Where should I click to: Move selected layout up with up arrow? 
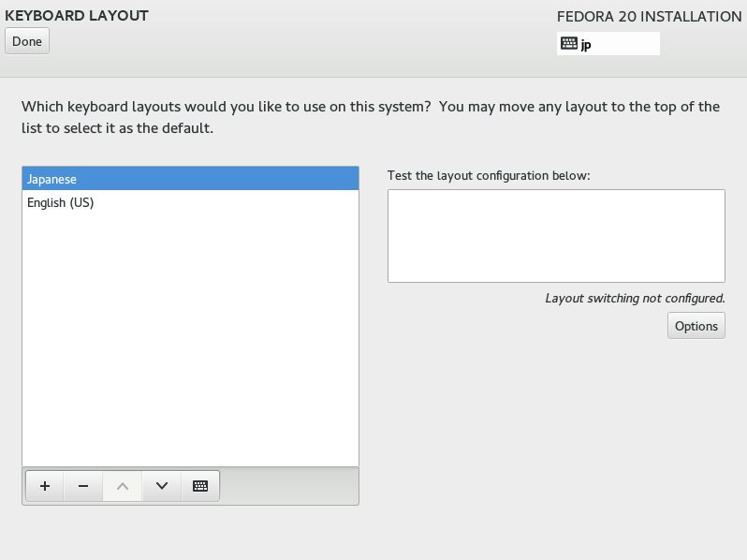point(123,486)
